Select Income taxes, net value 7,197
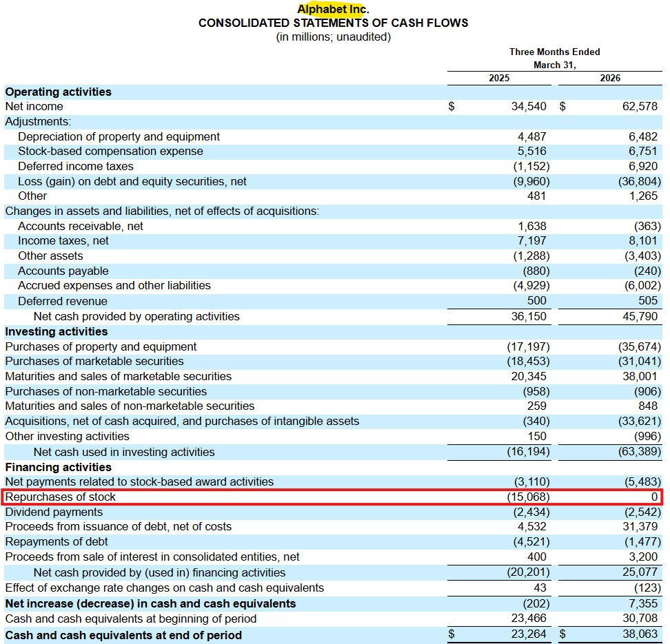 tap(532, 241)
